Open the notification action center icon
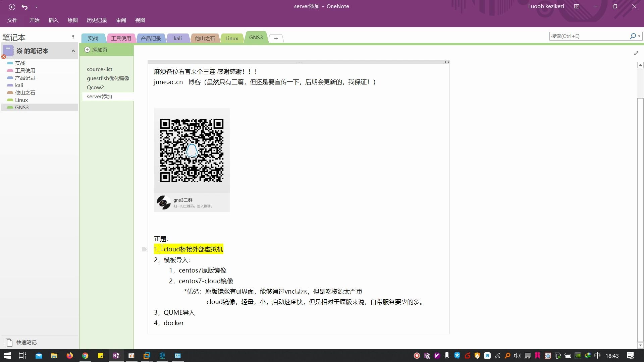 (630, 356)
